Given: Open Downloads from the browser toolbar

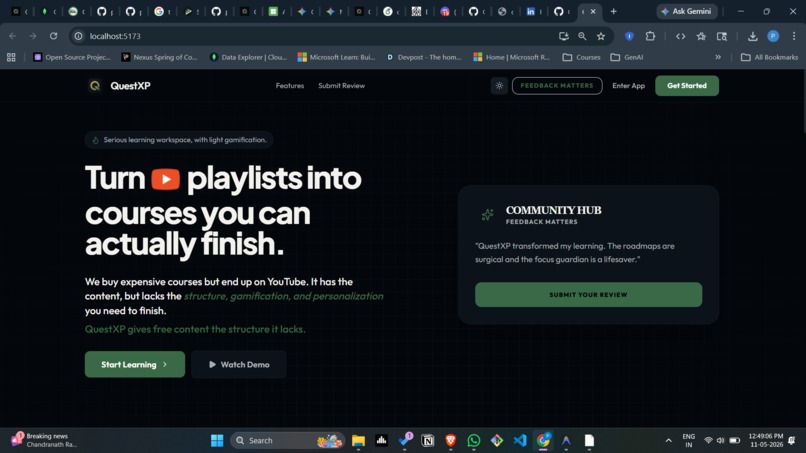Looking at the screenshot, I should point(753,36).
